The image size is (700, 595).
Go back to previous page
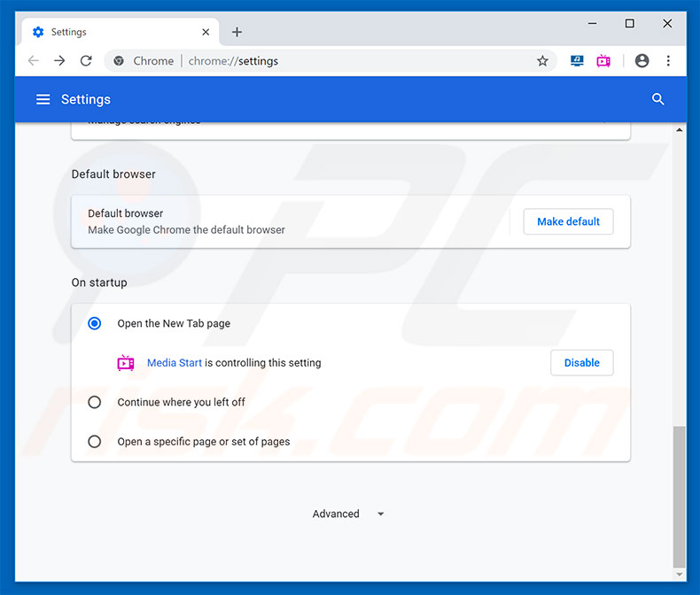(x=34, y=61)
